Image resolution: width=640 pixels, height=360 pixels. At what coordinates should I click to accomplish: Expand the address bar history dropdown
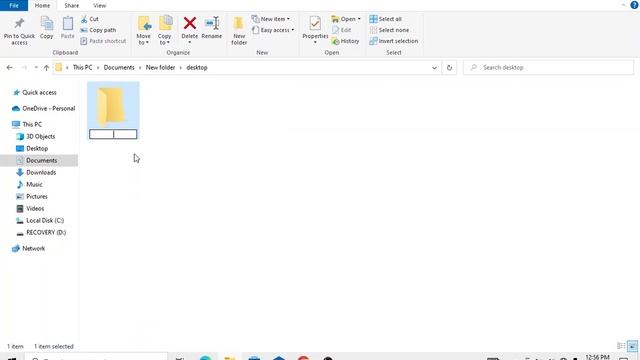pos(434,68)
